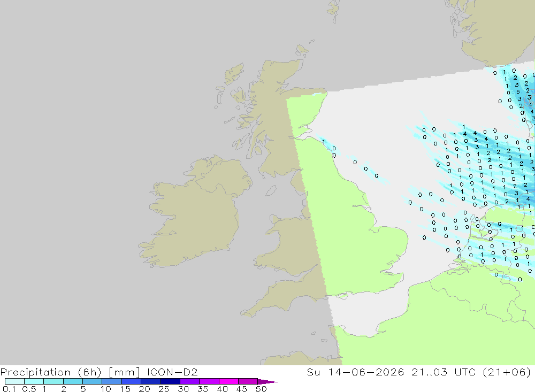The image size is (535, 392).
Task: Click the '40' legend label
Action: point(222,389)
